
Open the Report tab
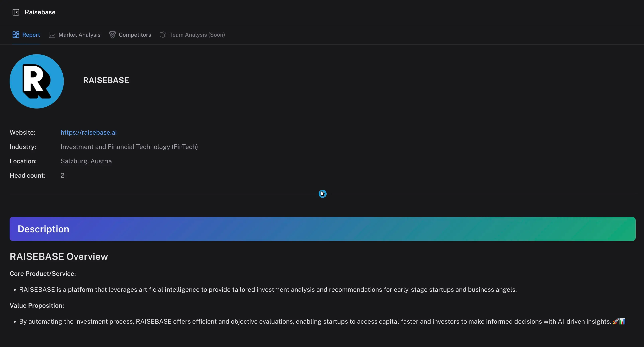(x=31, y=35)
